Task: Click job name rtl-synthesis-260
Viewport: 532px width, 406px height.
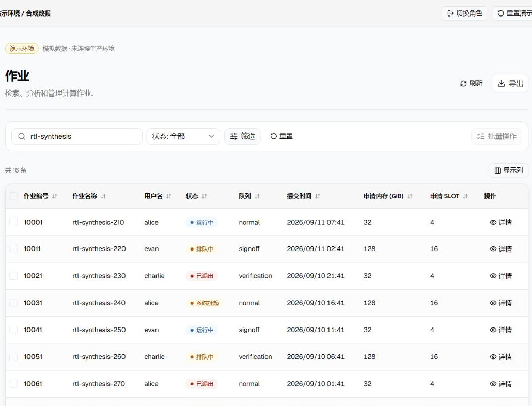Action: pos(99,357)
